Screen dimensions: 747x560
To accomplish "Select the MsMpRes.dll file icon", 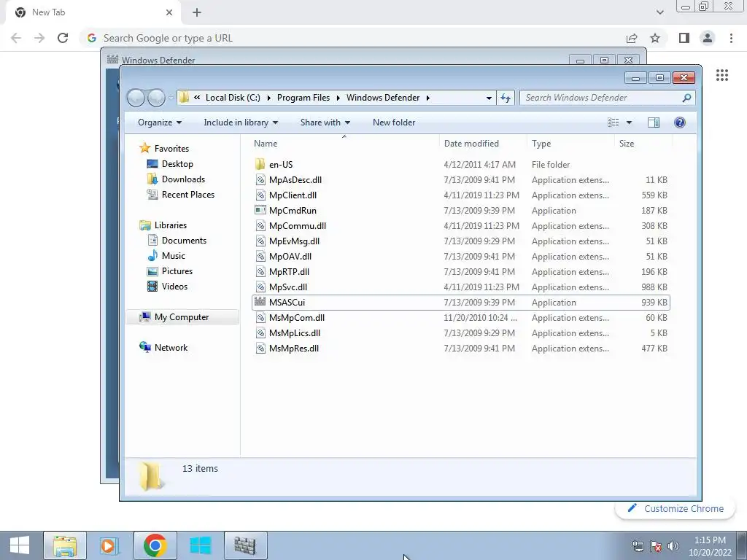I will pyautogui.click(x=260, y=348).
